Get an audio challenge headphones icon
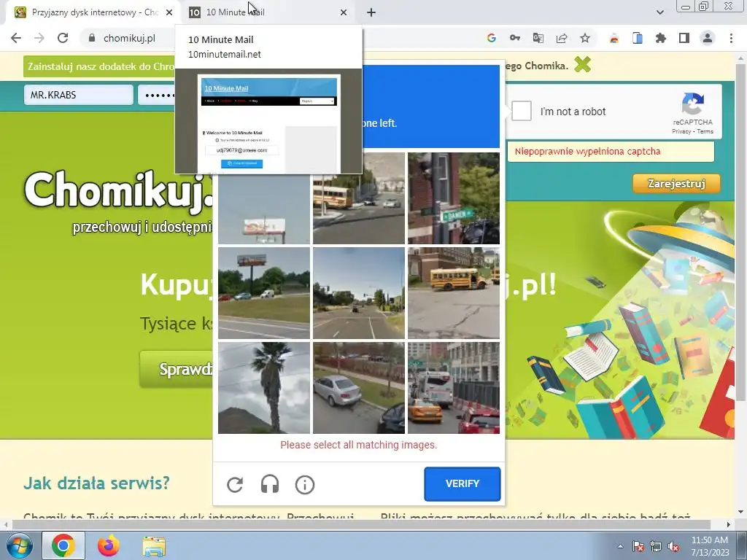 [270, 485]
